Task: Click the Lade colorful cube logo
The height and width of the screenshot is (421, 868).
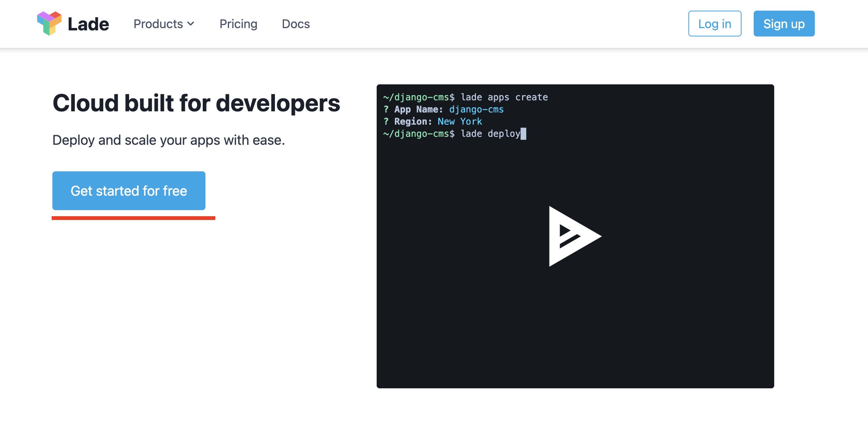Action: (49, 24)
